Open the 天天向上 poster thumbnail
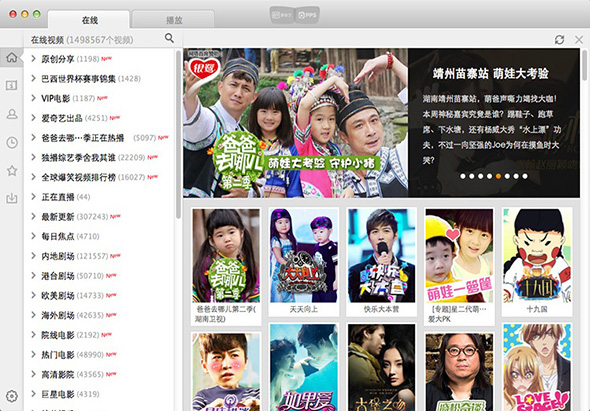The width and height of the screenshot is (590, 411). coord(304,256)
